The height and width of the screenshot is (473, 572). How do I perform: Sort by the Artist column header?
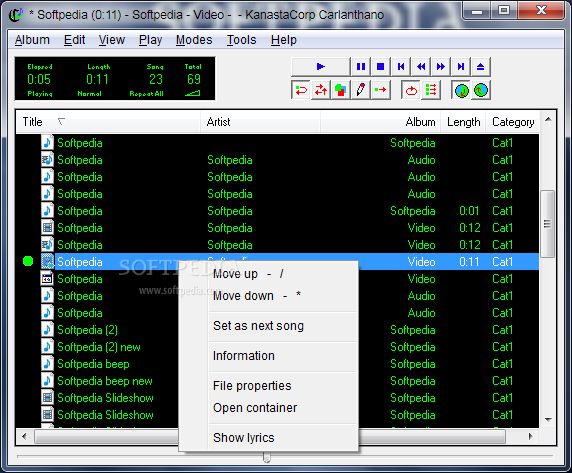(260, 122)
